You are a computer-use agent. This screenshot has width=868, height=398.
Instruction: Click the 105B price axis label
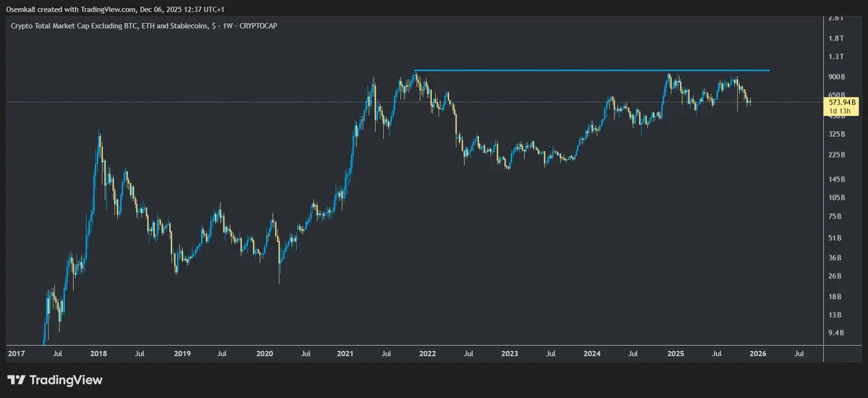(837, 198)
